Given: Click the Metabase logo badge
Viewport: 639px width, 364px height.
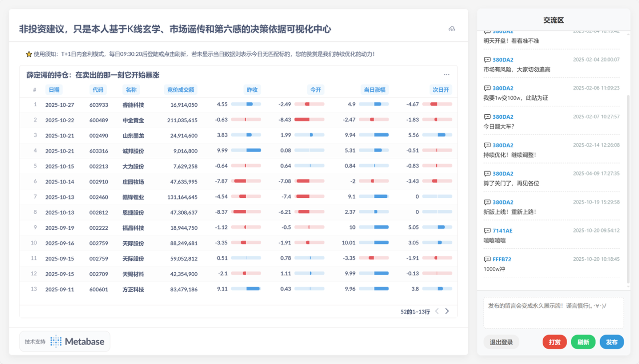Looking at the screenshot, I should tap(65, 342).
